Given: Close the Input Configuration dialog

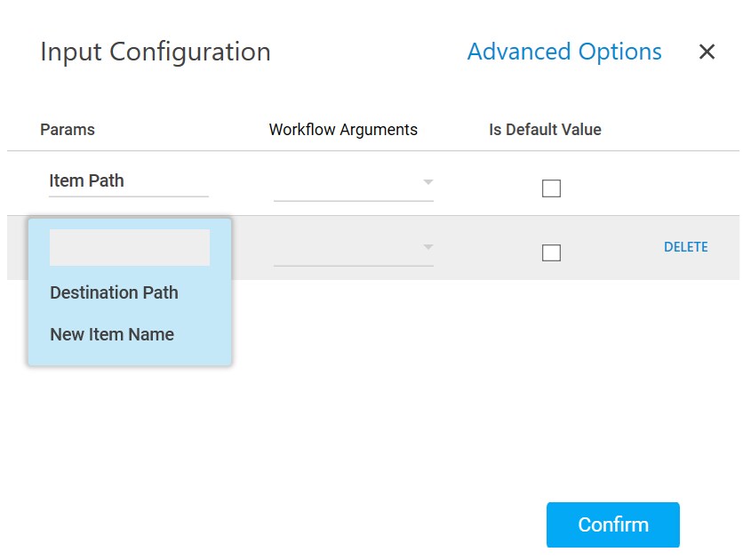Looking at the screenshot, I should pyautogui.click(x=707, y=52).
